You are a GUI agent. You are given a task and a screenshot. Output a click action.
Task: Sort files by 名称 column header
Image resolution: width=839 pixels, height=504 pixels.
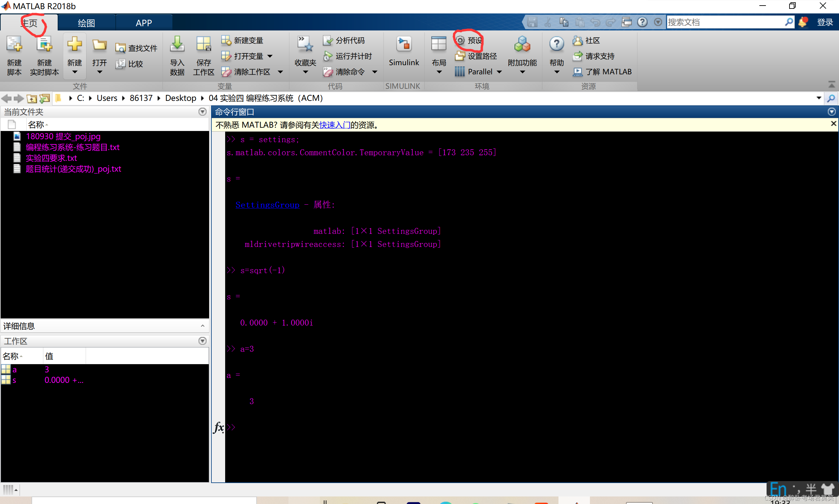pyautogui.click(x=36, y=125)
